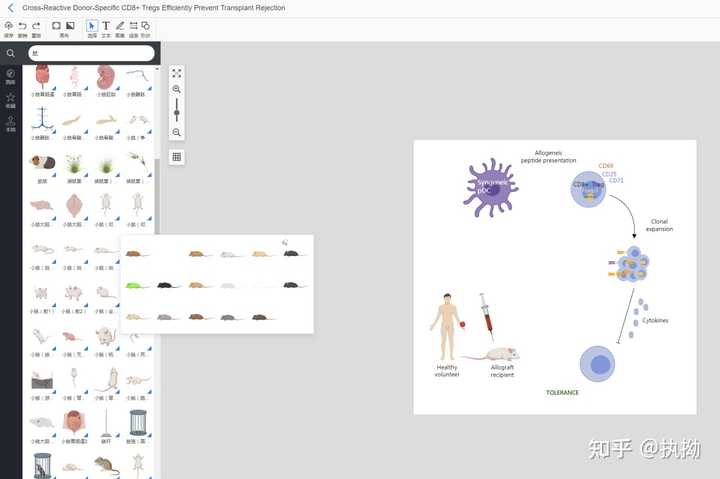The width and height of the screenshot is (720, 479).
Task: Click the document title 'Cross-Reactive Donor-Specific CD8+ Tregs'
Action: (x=153, y=8)
